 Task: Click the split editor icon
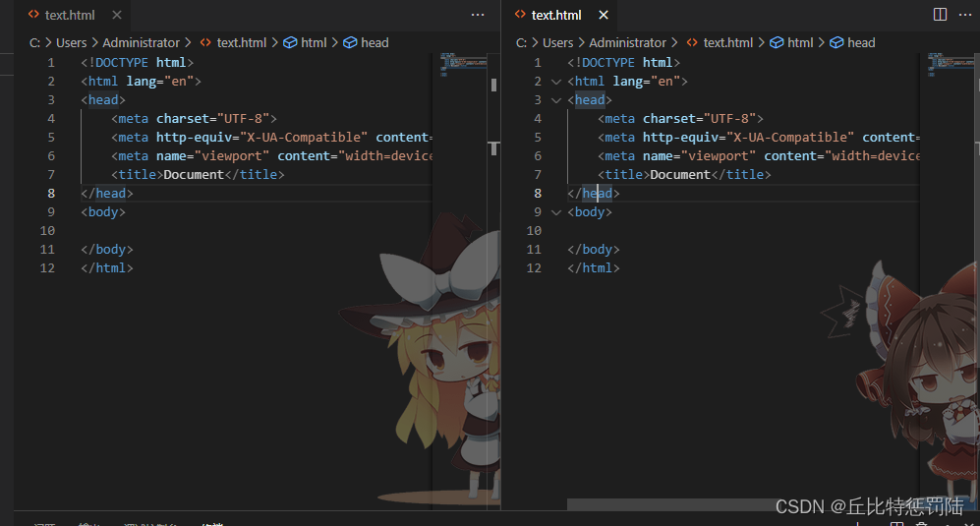tap(940, 15)
